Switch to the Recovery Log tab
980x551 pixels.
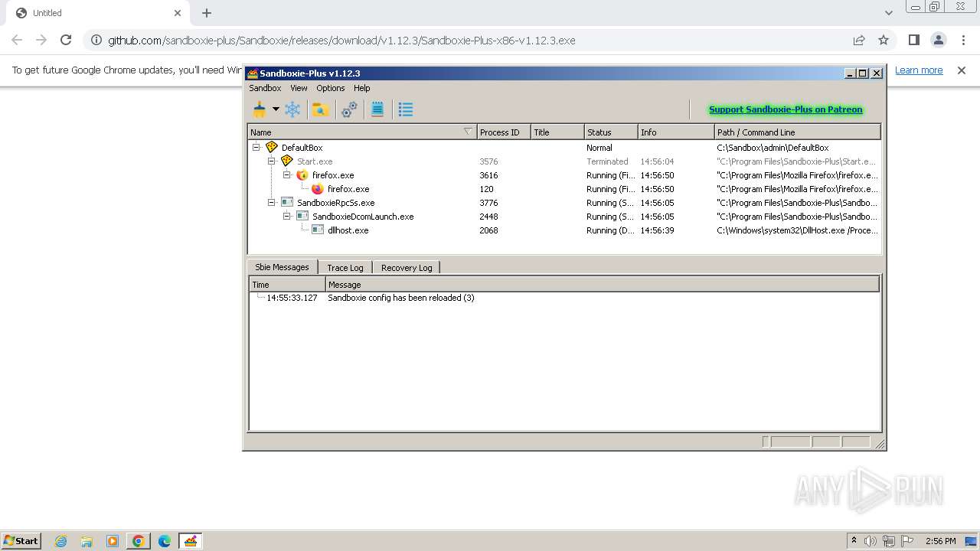[407, 268]
